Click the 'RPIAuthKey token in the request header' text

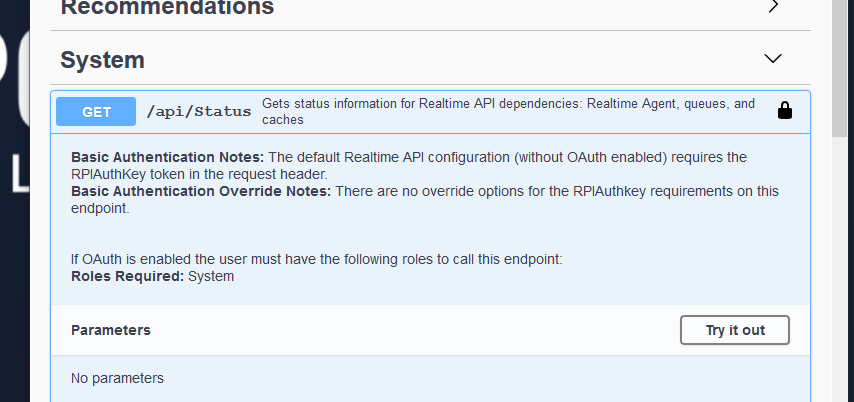(x=200, y=174)
